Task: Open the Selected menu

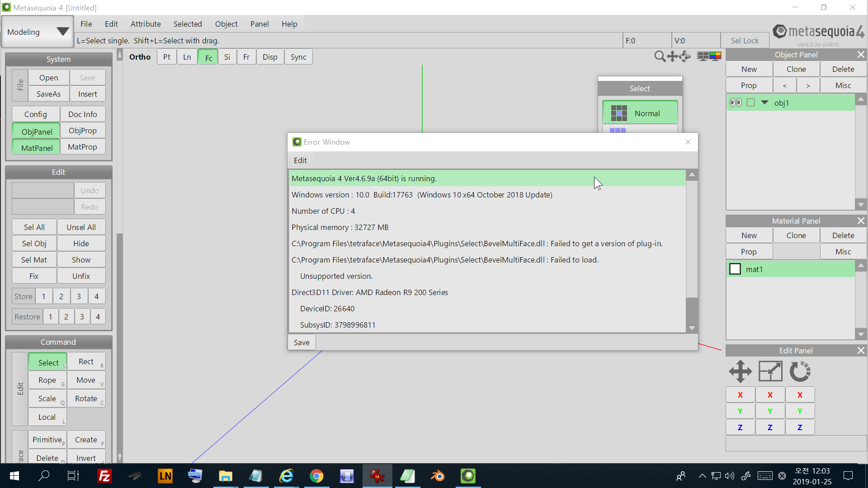Action: click(188, 24)
